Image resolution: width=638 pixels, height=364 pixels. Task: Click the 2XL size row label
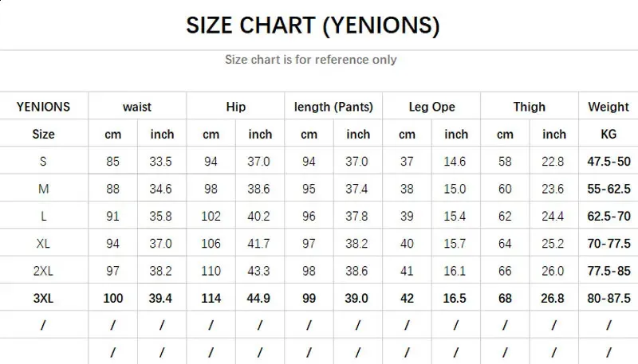click(x=43, y=271)
